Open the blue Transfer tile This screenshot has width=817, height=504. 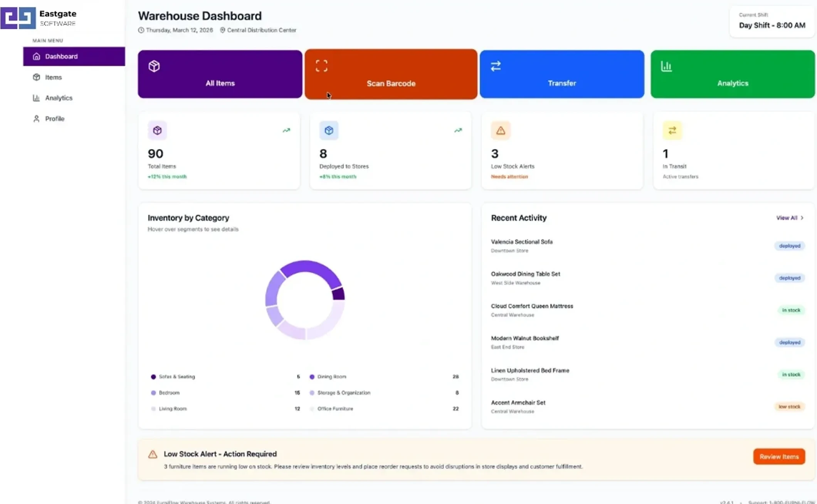click(562, 74)
